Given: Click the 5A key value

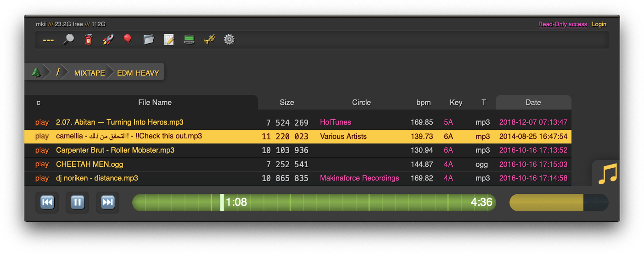Looking at the screenshot, I should pos(448,122).
